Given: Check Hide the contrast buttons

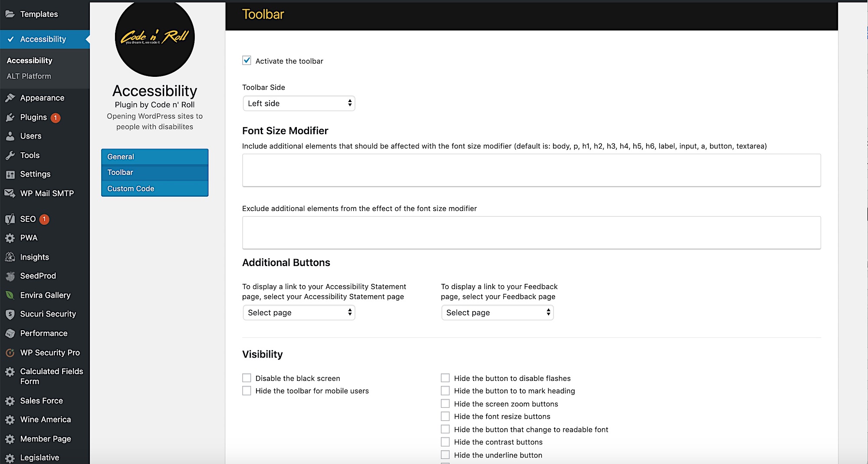Looking at the screenshot, I should pyautogui.click(x=445, y=442).
